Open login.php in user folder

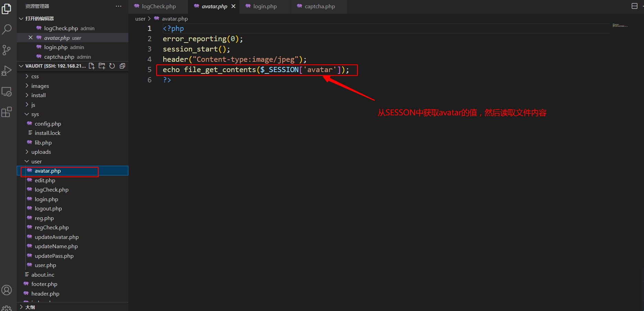point(72,199)
